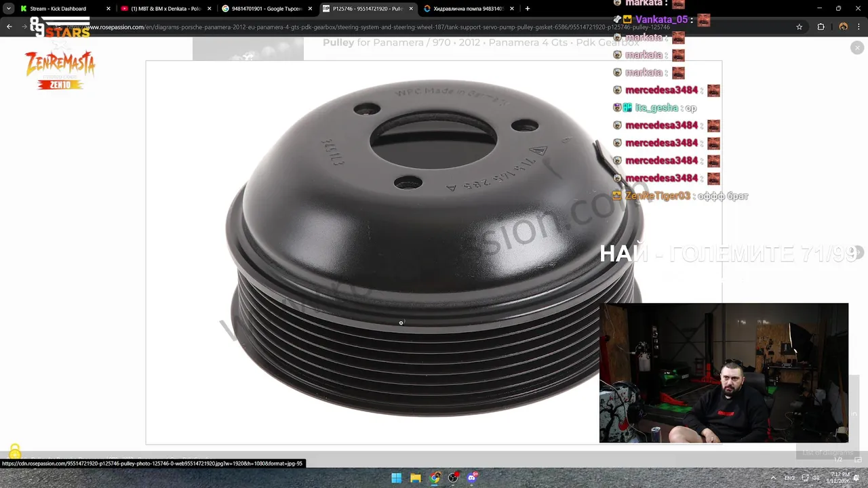This screenshot has width=868, height=488.
Task: Switch to the Stream - Kick Dashboard tab
Action: [64, 9]
